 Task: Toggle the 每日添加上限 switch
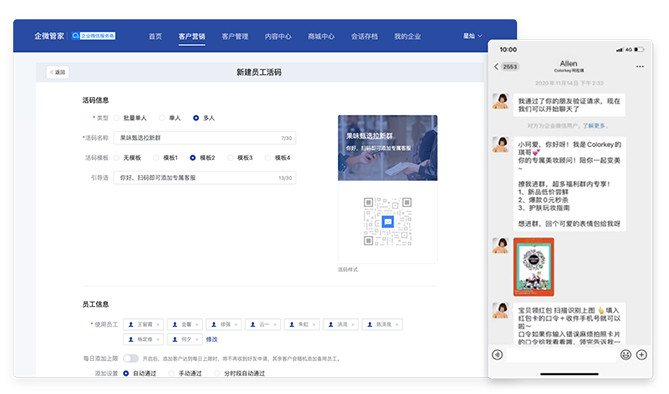click(131, 359)
